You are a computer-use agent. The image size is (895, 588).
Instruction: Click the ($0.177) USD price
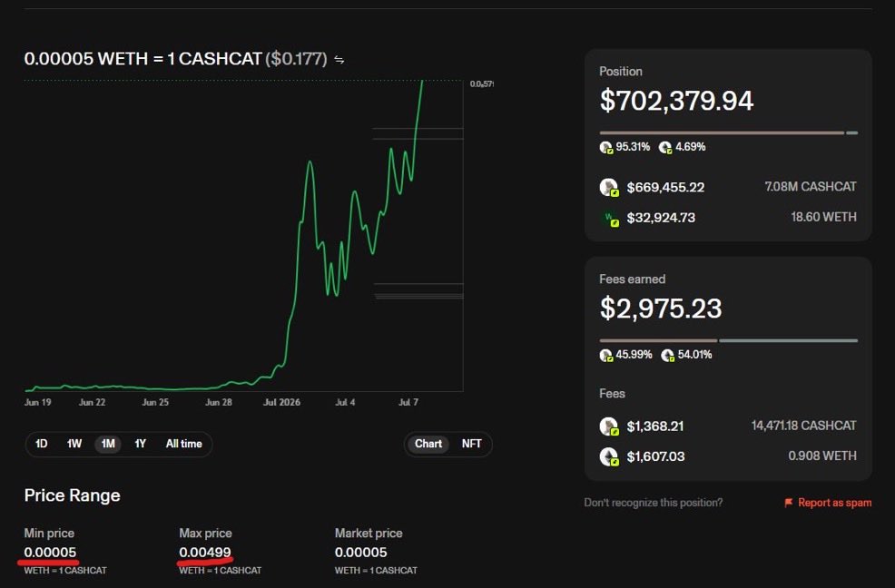296,58
